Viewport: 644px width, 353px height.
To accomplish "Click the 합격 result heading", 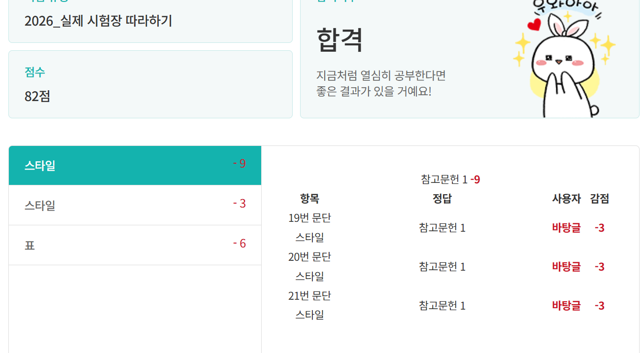I will 339,40.
